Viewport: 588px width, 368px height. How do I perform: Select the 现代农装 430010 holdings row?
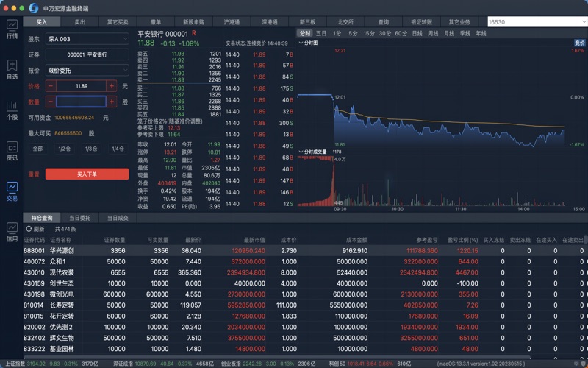(305, 272)
